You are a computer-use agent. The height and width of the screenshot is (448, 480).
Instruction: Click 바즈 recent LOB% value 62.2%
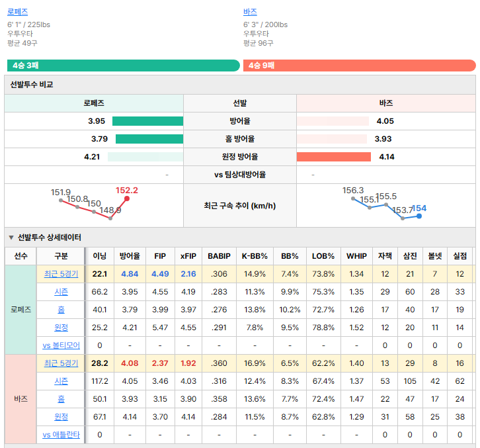323,363
